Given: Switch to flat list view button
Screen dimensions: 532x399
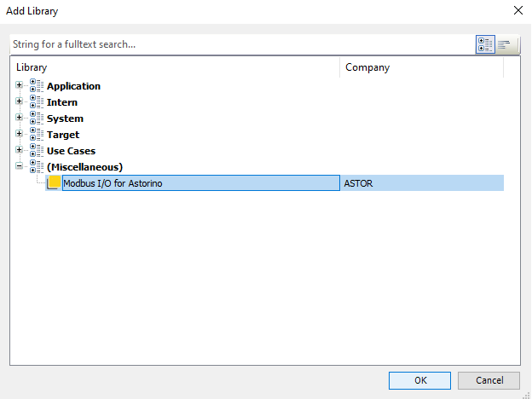Looking at the screenshot, I should 505,44.
